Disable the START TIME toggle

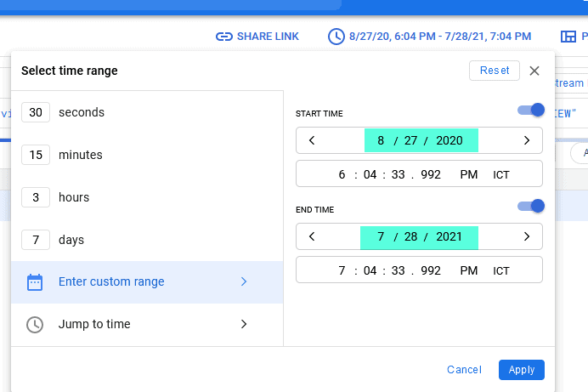pos(531,110)
